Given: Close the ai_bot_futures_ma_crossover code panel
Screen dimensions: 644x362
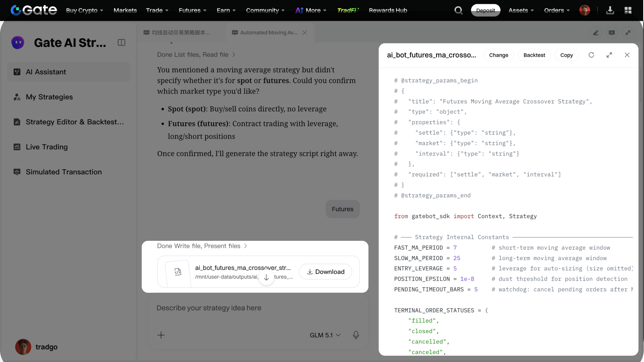Looking at the screenshot, I should tap(627, 55).
